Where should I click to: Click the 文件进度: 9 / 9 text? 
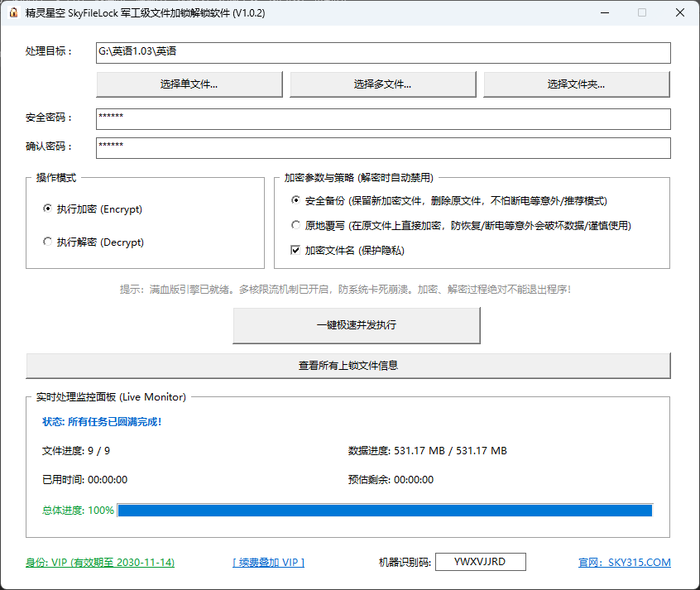(x=76, y=451)
